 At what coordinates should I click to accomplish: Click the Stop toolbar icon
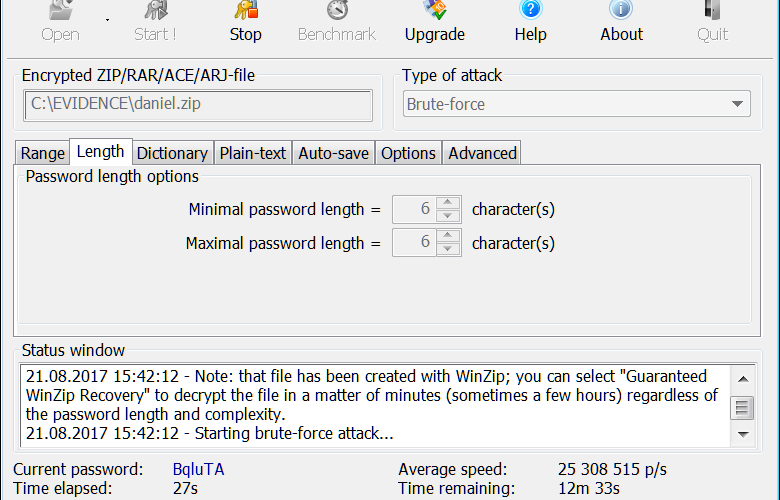(x=246, y=10)
